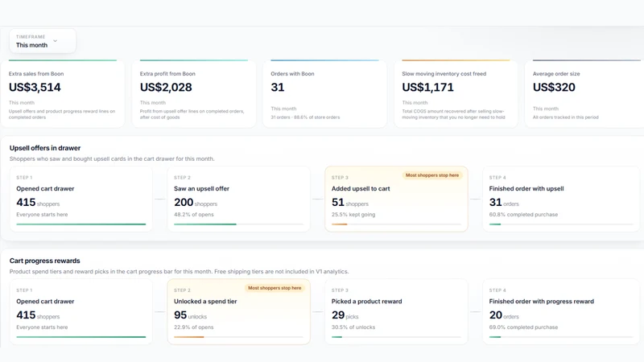Click the Saw an upsell offer progress bar

coord(238,224)
